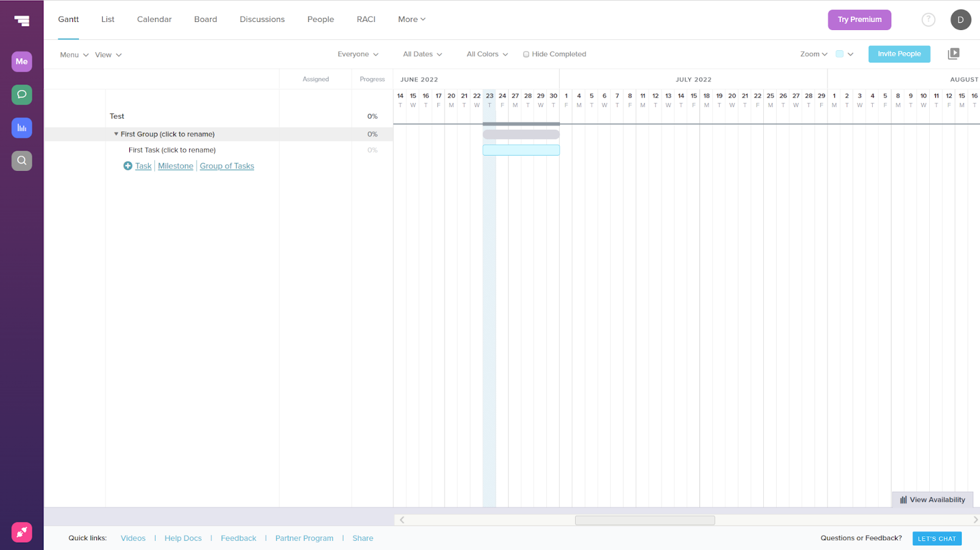
Task: Click the First Task light blue Gantt bar
Action: 521,150
